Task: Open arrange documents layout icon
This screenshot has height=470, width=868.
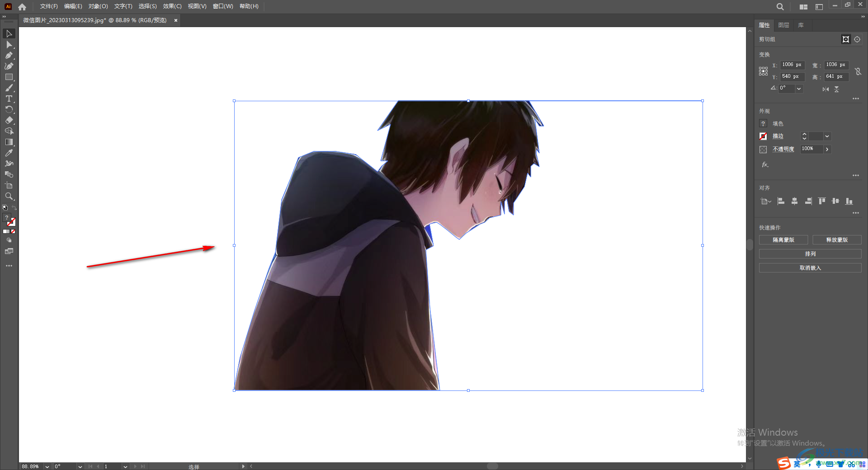Action: click(x=803, y=7)
